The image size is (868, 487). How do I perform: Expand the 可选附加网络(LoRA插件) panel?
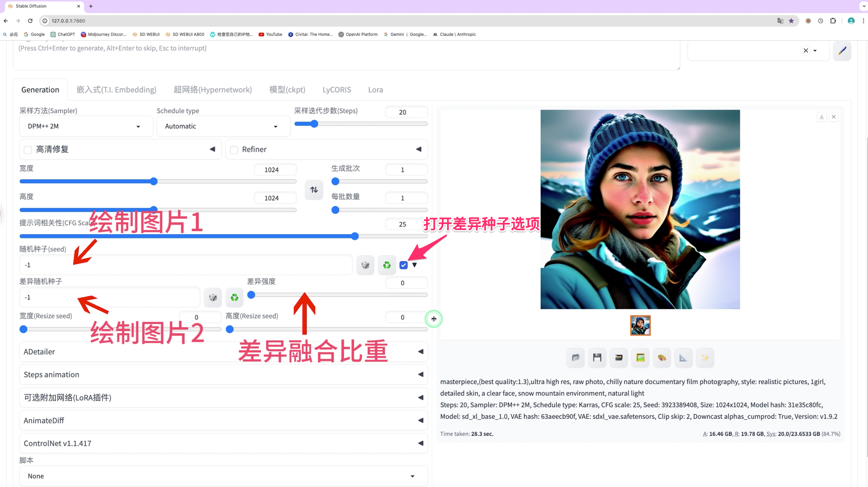223,397
